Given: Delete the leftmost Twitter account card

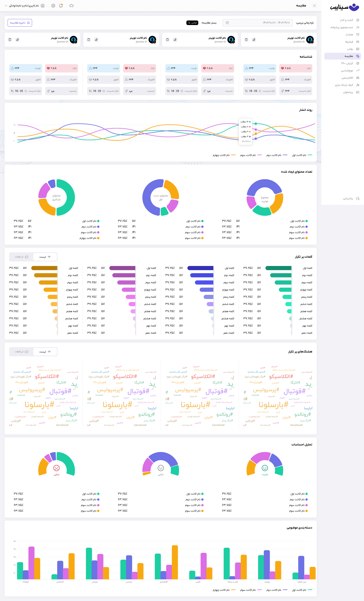Looking at the screenshot, I should pos(10,40).
